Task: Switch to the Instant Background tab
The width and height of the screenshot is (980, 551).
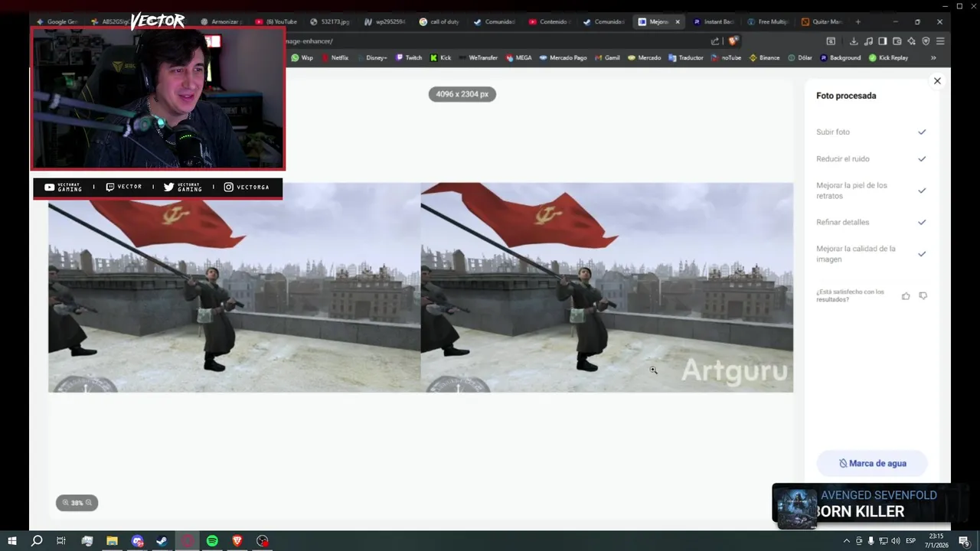Action: tap(713, 22)
